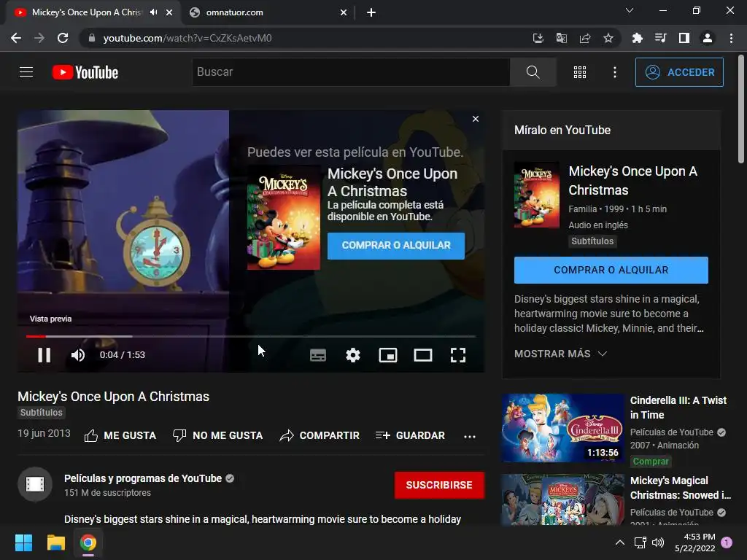This screenshot has width=747, height=560.
Task: Sign in using Acceder button
Action: [679, 72]
